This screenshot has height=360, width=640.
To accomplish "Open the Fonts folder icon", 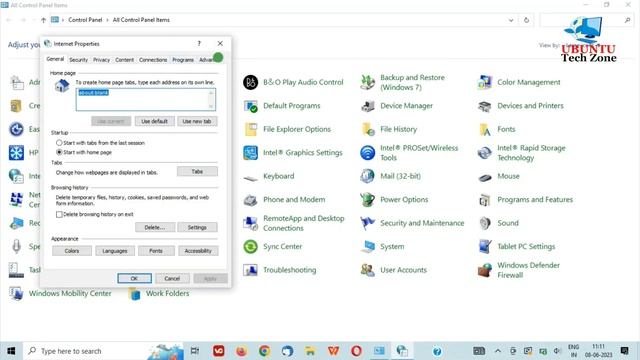I will click(485, 129).
